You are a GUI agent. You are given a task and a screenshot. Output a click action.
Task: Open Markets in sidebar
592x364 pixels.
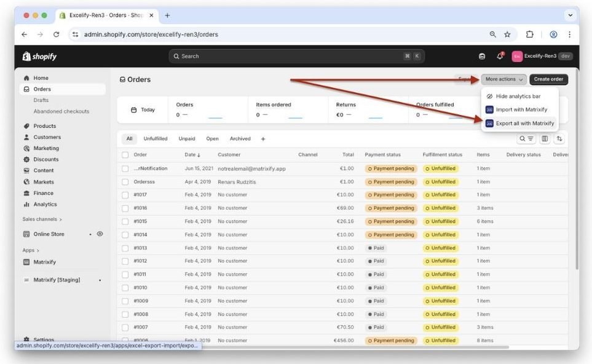point(44,181)
